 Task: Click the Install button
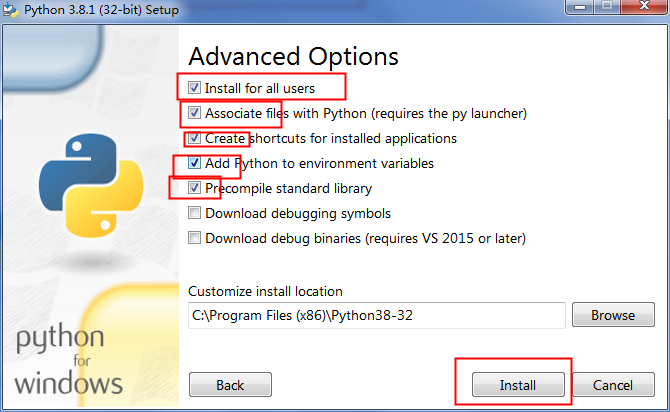(x=518, y=385)
